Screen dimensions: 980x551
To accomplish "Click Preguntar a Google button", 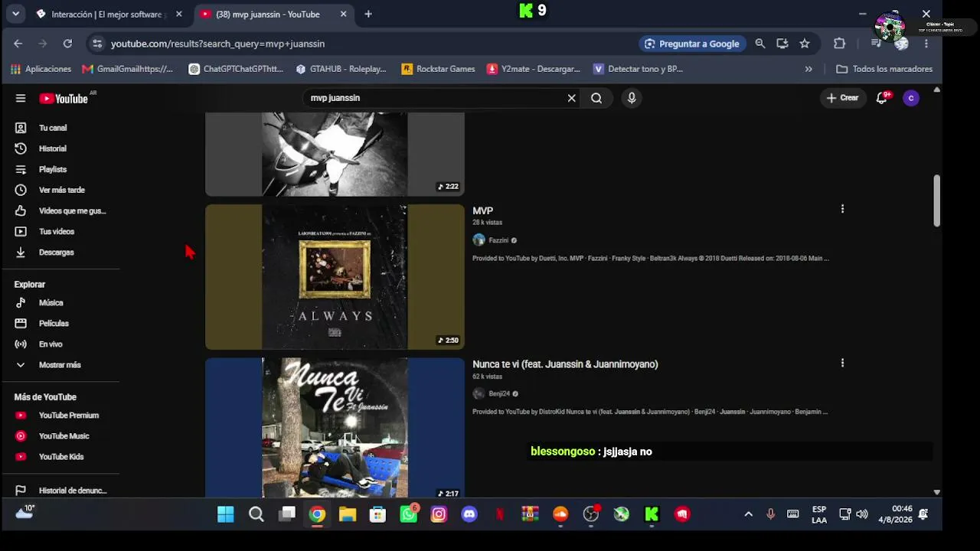I will [x=692, y=44].
